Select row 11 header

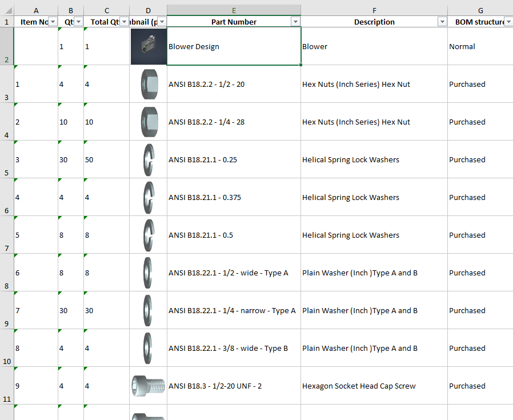point(6,386)
